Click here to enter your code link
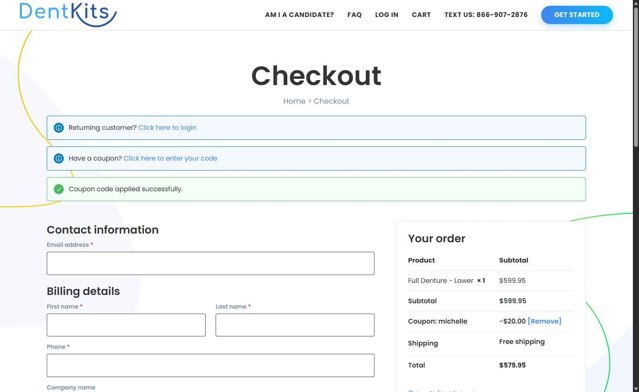 pos(170,158)
